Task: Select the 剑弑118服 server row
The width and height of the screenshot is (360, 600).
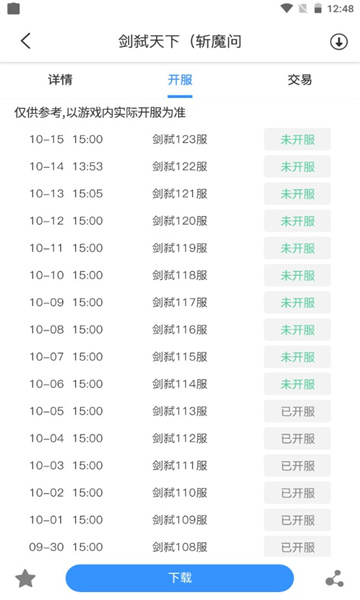Action: pyautogui.click(x=180, y=275)
